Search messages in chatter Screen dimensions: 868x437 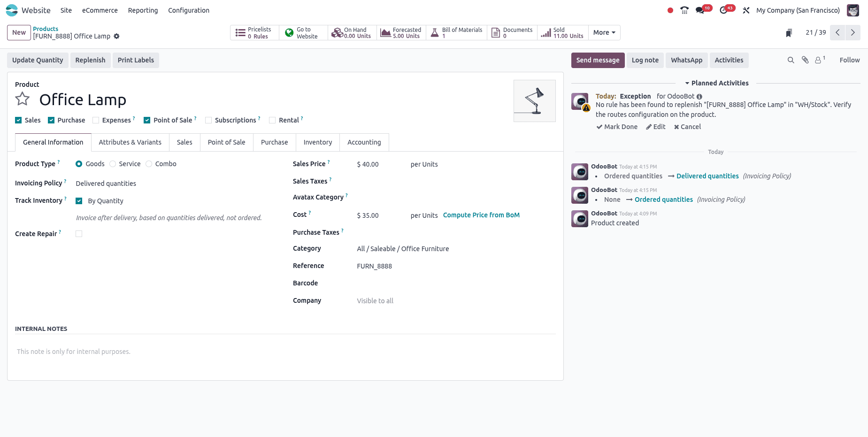coord(791,60)
